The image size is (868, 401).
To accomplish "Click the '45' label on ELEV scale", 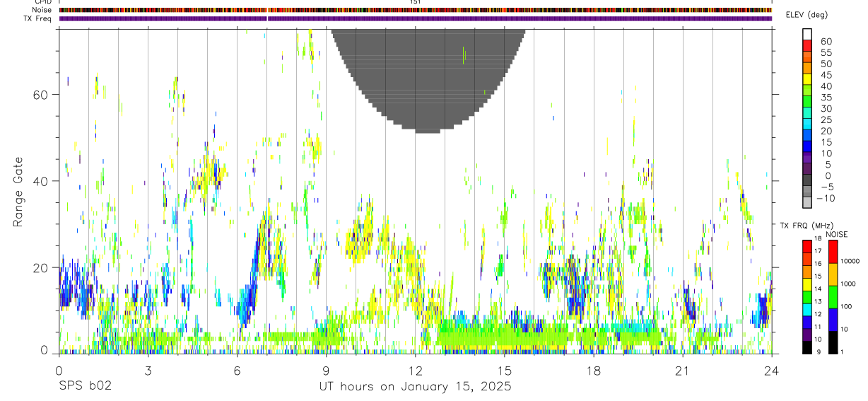I will click(x=826, y=75).
